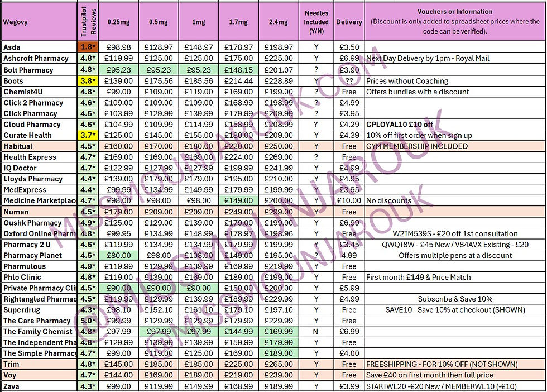This screenshot has height=392, width=547.
Task: Select the W2TM539S voucher code cell
Action: [455, 233]
